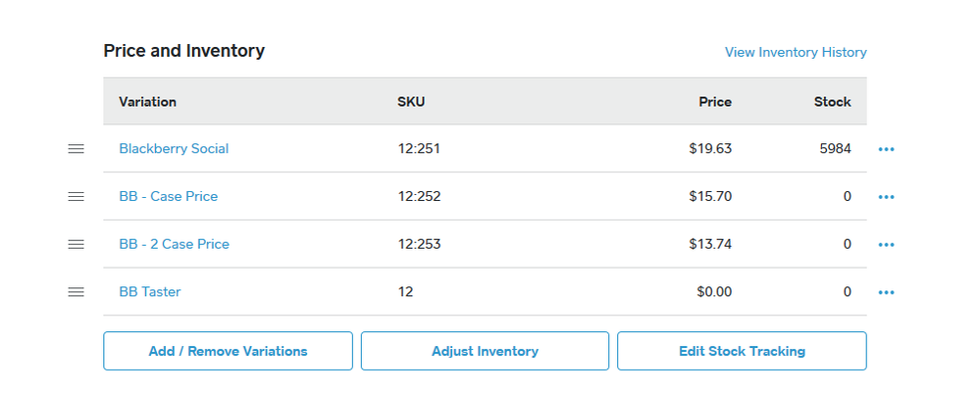Click the Add / Remove Variations button
980x393 pixels.
(x=228, y=351)
